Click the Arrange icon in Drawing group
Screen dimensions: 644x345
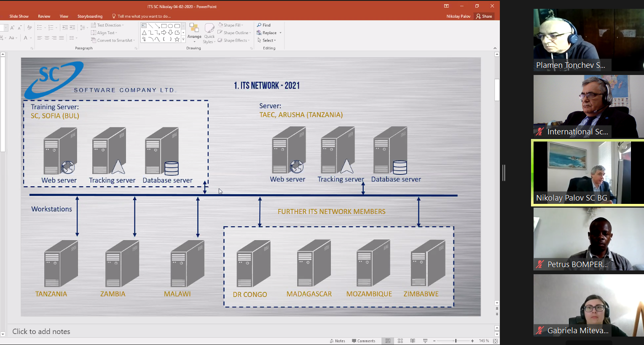(x=194, y=32)
